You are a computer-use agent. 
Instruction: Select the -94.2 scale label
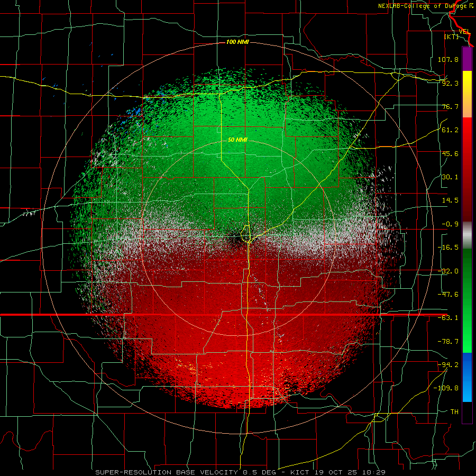448,365
